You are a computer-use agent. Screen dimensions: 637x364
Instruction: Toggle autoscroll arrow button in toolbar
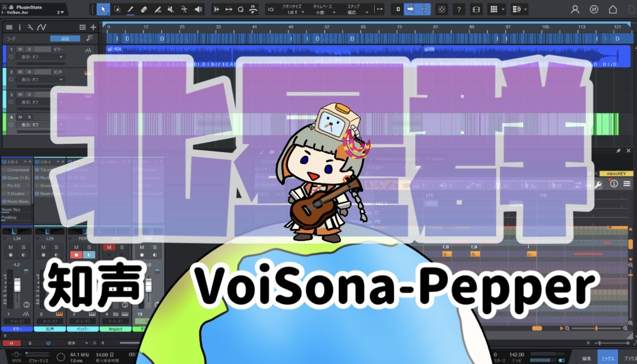pyautogui.click(x=410, y=9)
